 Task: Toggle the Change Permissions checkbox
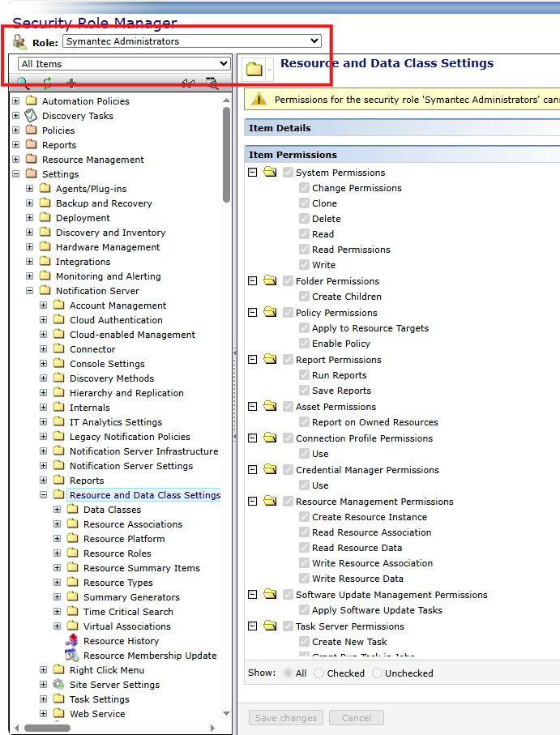click(x=304, y=188)
